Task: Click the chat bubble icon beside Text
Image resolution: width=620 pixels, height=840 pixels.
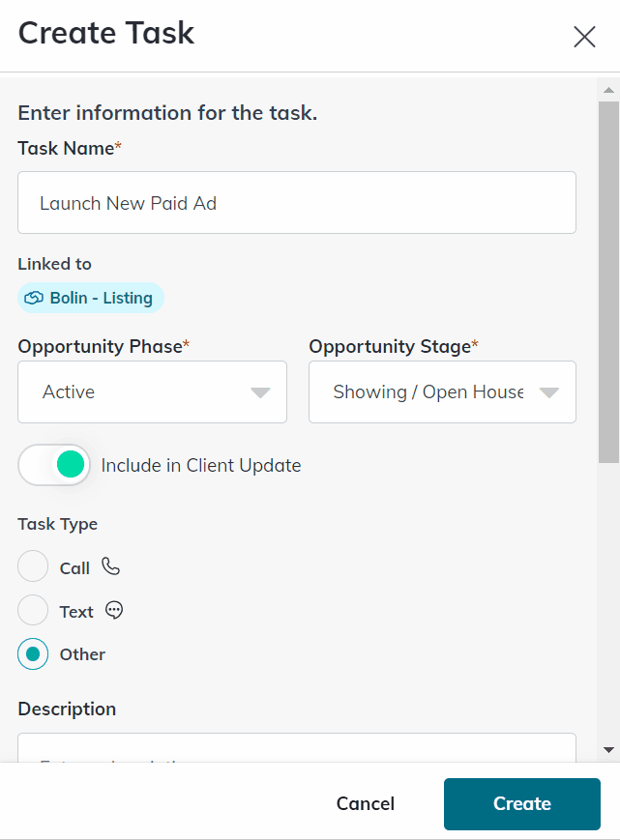Action: pyautogui.click(x=114, y=610)
